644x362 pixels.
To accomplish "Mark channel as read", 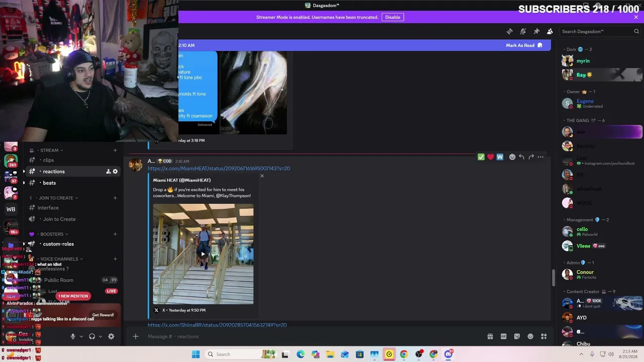I will 524,45.
